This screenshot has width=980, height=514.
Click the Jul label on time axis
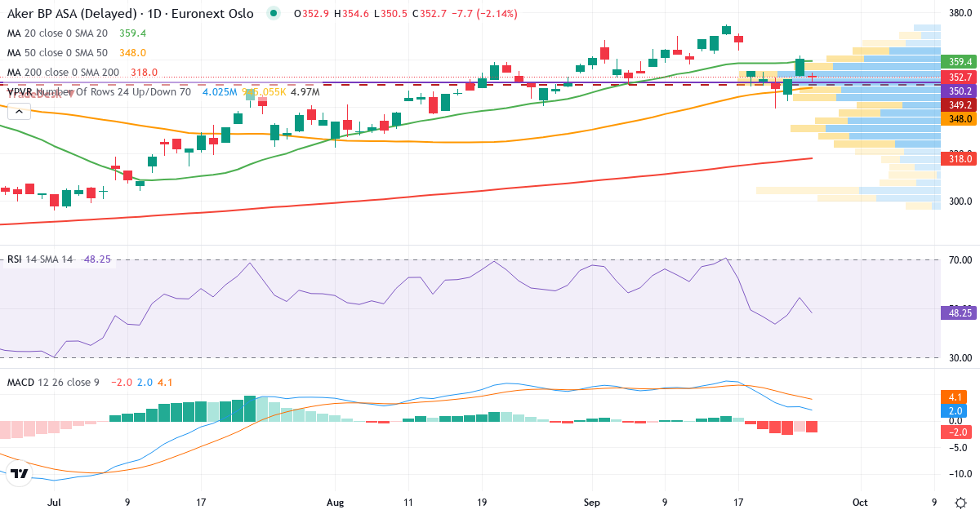(55, 503)
